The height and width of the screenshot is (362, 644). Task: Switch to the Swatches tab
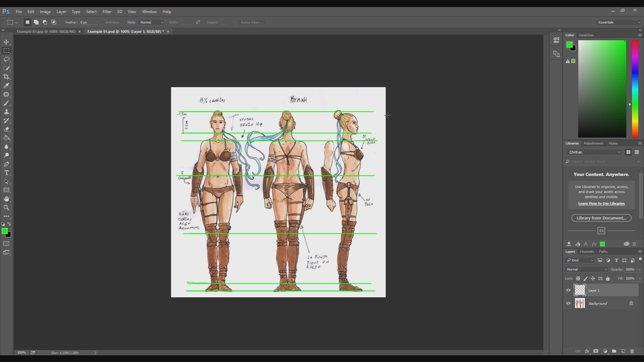[586, 35]
